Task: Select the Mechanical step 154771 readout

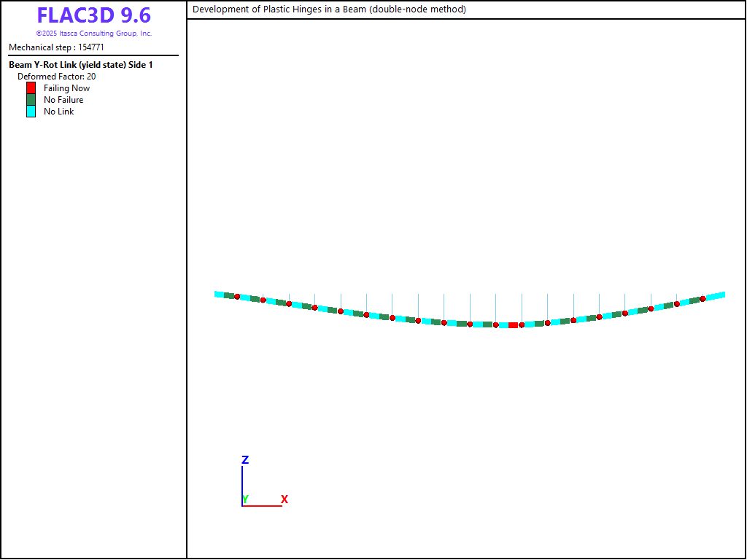Action: (x=56, y=47)
